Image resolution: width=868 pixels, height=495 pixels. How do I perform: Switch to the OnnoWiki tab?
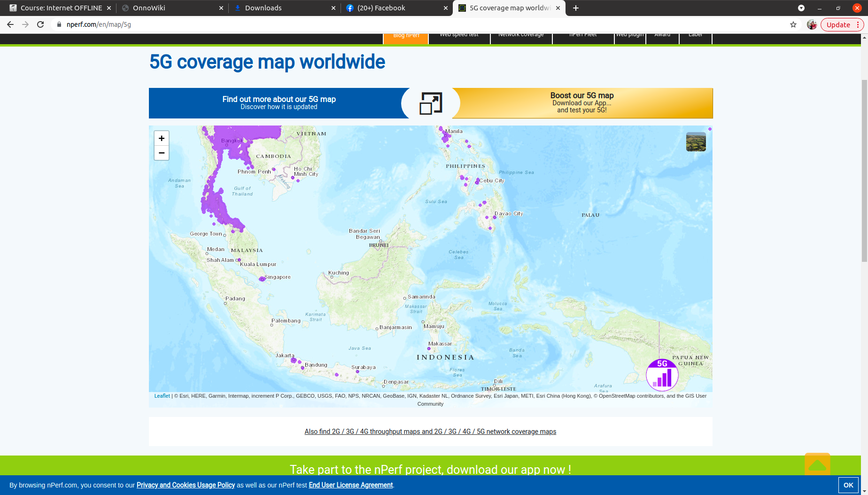point(169,8)
